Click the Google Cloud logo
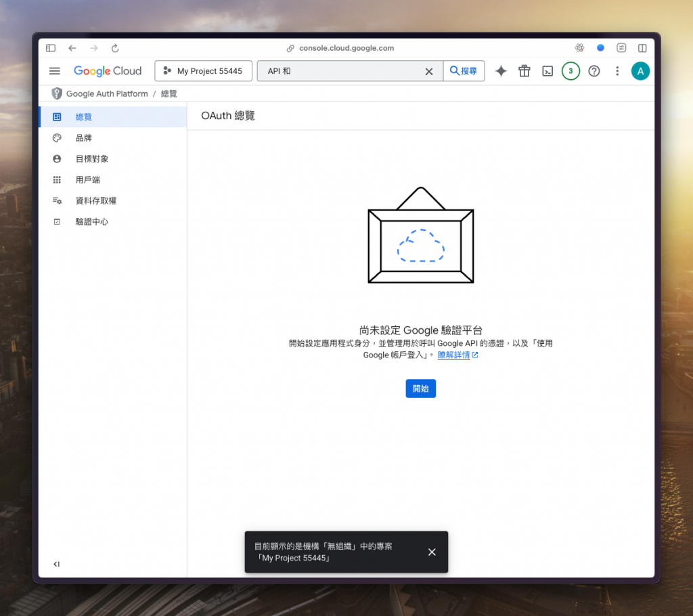Image resolution: width=693 pixels, height=616 pixels. point(108,71)
